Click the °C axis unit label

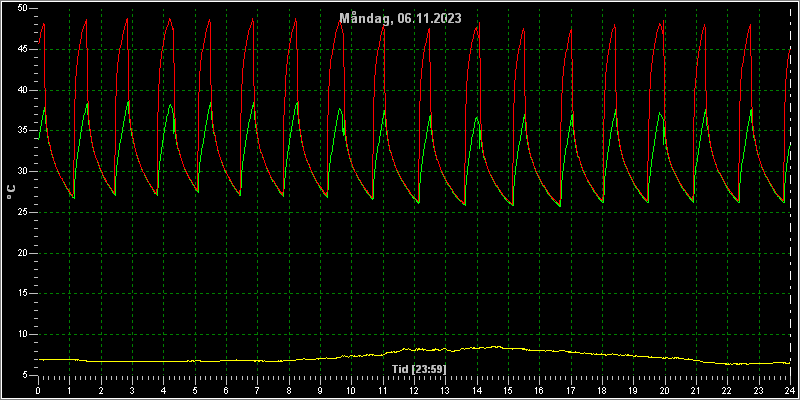click(11, 192)
